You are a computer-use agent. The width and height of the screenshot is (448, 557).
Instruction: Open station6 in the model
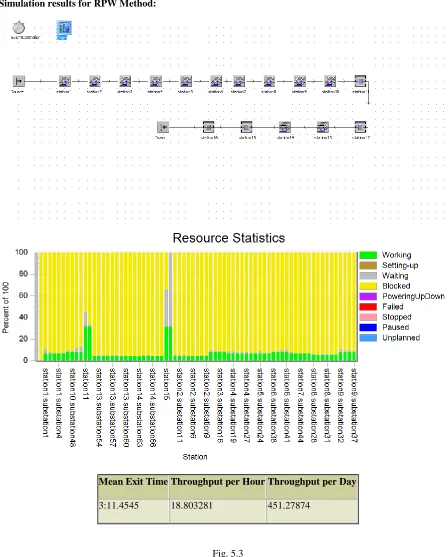coord(216,81)
